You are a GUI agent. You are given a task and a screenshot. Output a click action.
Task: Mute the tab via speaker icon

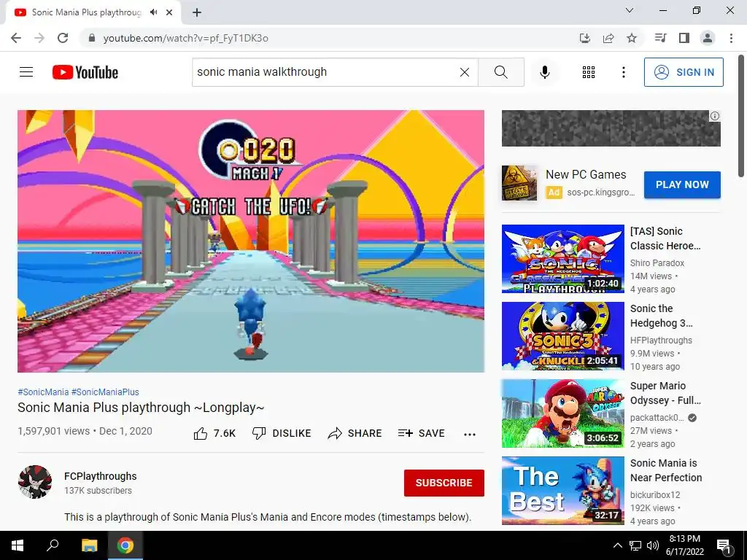coord(153,12)
